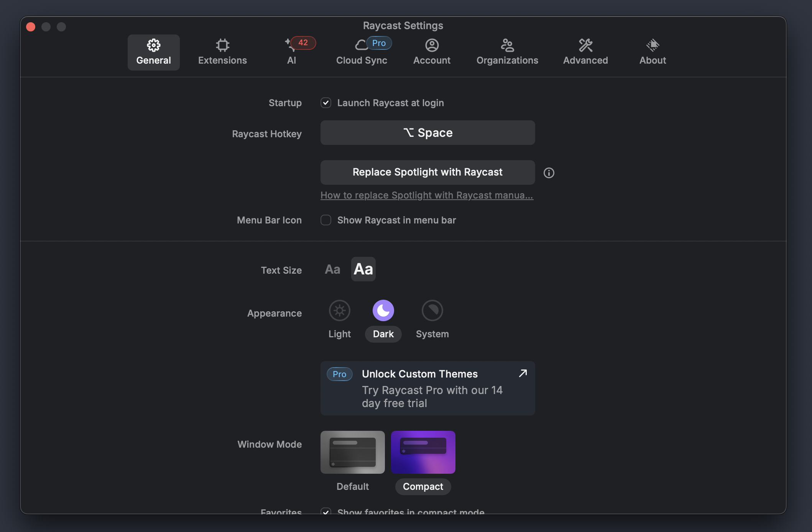Open the Extensions settings tab icon
Viewport: 812px width, 532px height.
(222, 46)
